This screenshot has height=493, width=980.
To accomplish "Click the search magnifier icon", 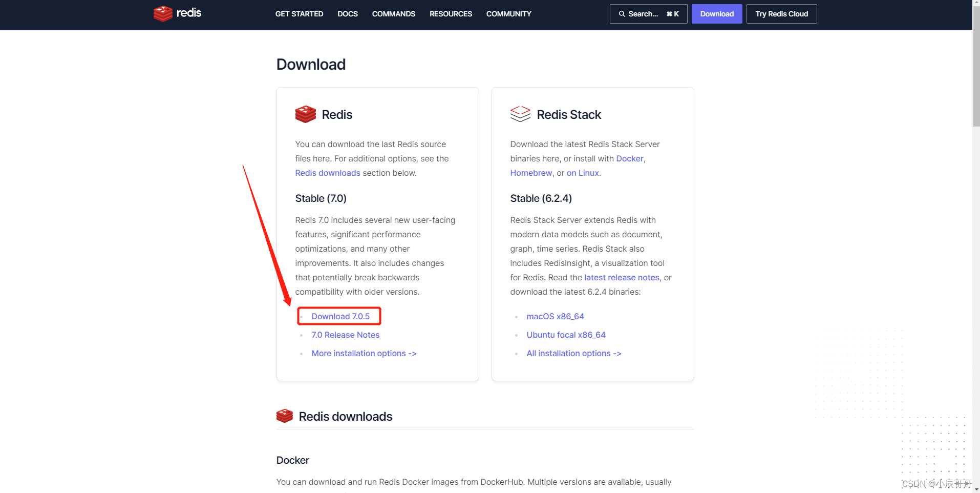I will [622, 14].
